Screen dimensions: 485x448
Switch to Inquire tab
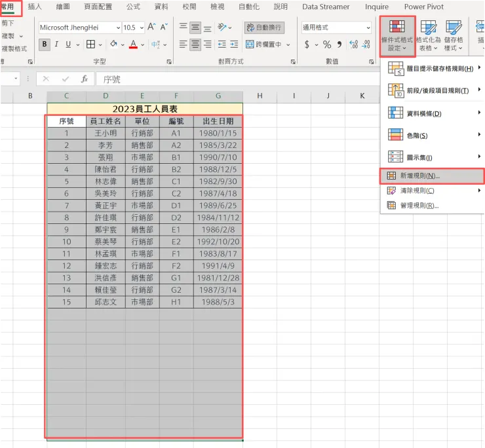point(376,7)
